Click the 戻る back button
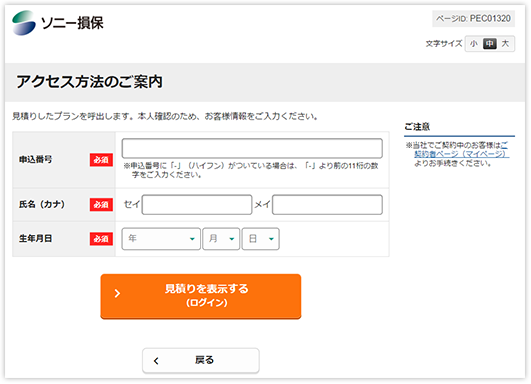 [x=201, y=361]
